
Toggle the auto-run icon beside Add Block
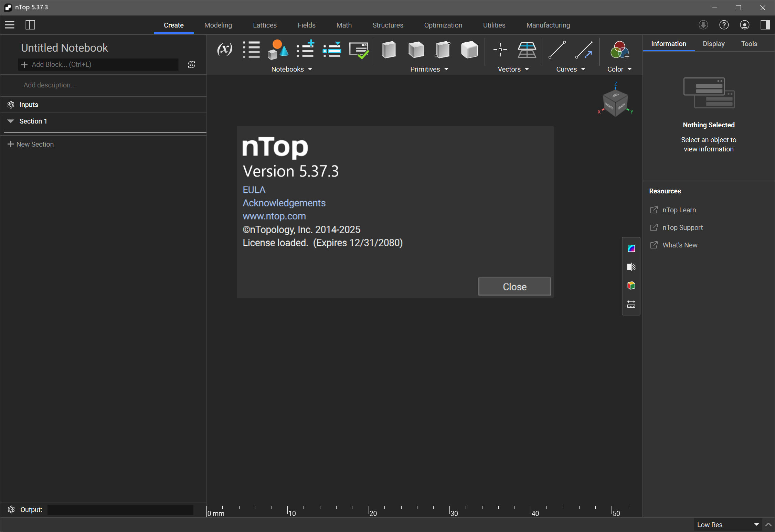pyautogui.click(x=191, y=64)
